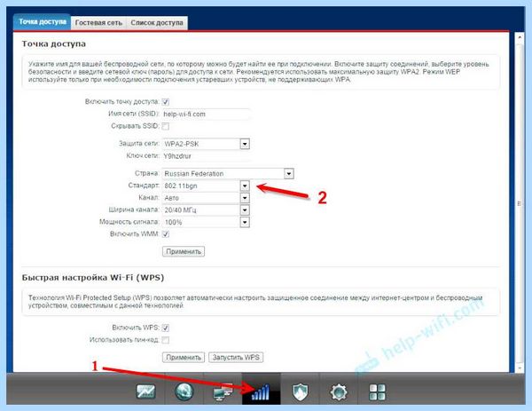Open the applications grid icon
Viewport: 532px width, 411px height.
coord(377,392)
